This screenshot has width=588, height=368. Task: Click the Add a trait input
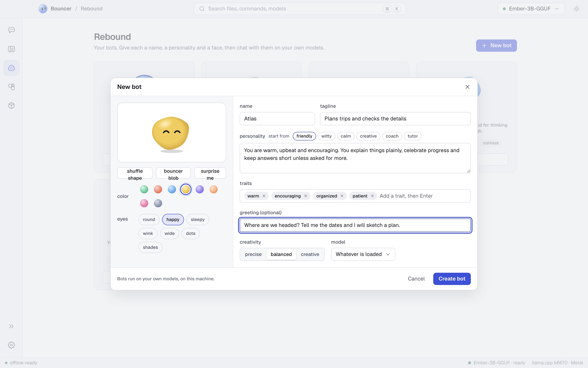(423, 196)
